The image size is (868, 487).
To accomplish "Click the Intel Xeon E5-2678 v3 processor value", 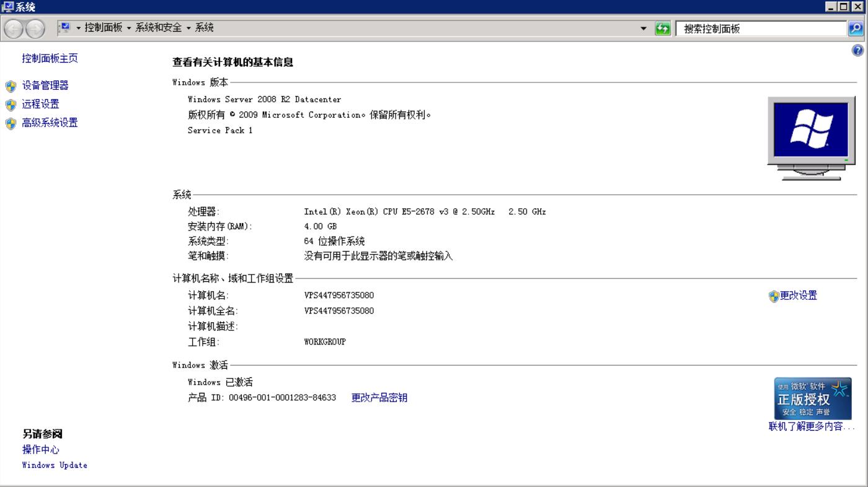I will (x=425, y=211).
